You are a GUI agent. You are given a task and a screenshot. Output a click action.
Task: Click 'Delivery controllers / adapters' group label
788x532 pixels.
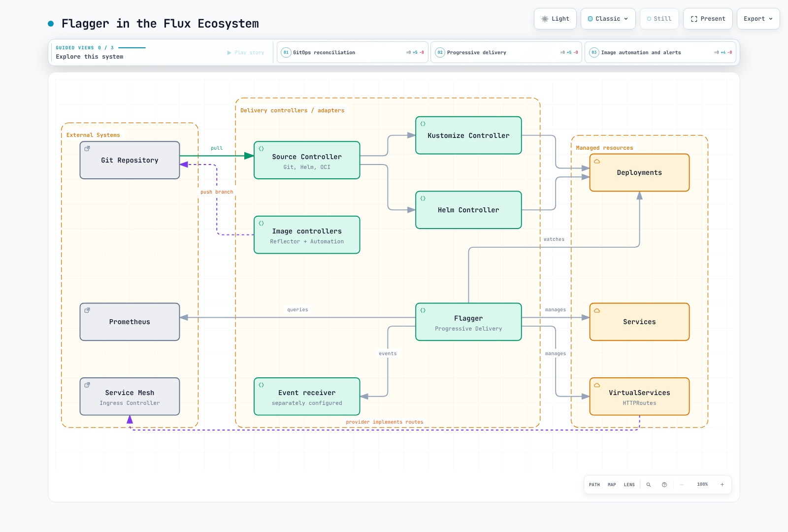click(x=293, y=110)
